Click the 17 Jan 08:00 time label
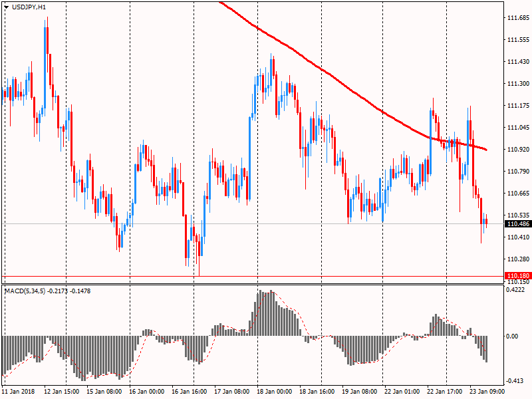Viewport: 532px width, 399px height. [231, 391]
